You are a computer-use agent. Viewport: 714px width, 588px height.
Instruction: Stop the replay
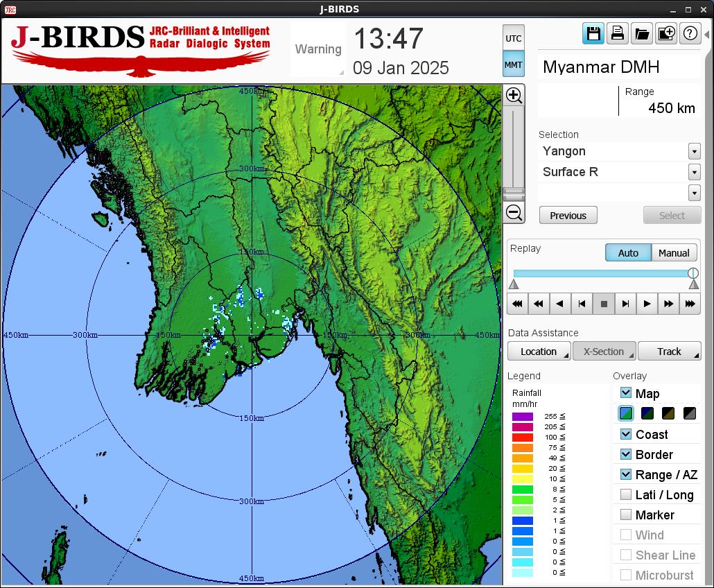[604, 304]
